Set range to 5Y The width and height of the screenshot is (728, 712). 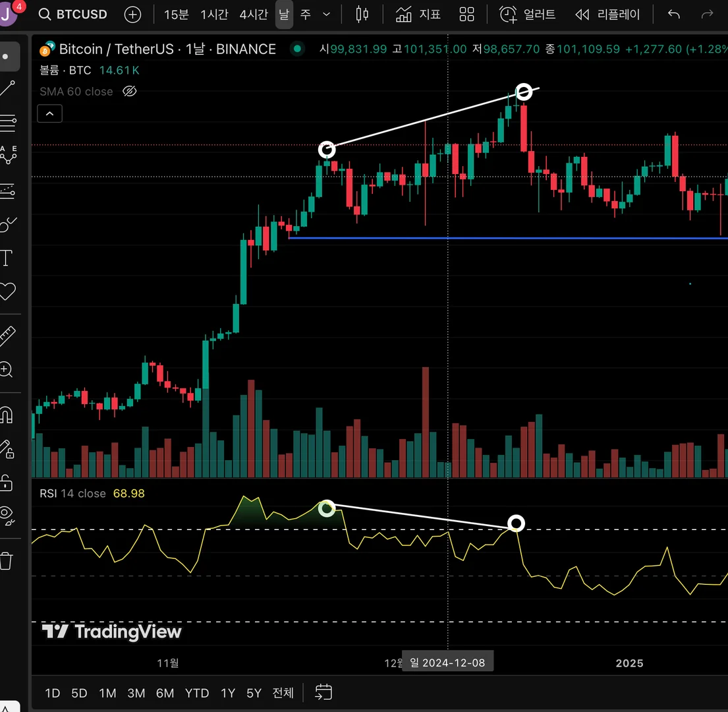click(x=254, y=693)
